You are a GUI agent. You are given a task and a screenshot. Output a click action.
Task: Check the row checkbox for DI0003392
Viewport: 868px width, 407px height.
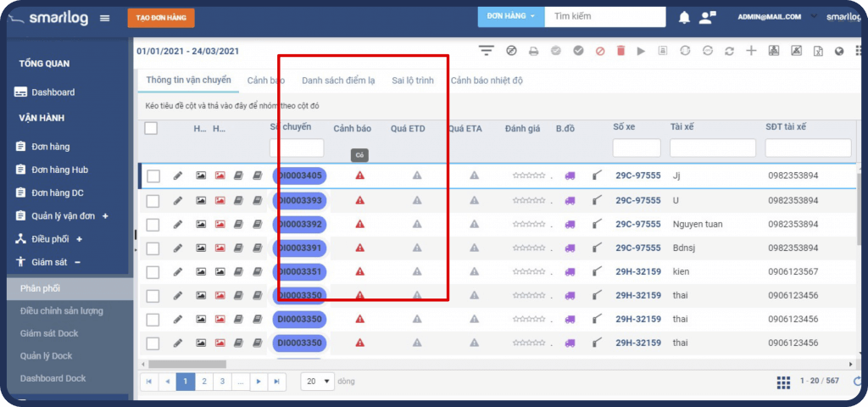pyautogui.click(x=153, y=225)
